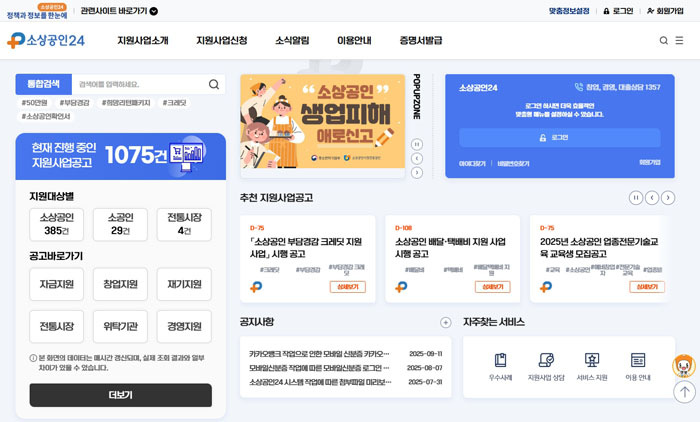The width and height of the screenshot is (700, 422).
Task: Open the 이용안내 menu
Action: [x=354, y=40]
